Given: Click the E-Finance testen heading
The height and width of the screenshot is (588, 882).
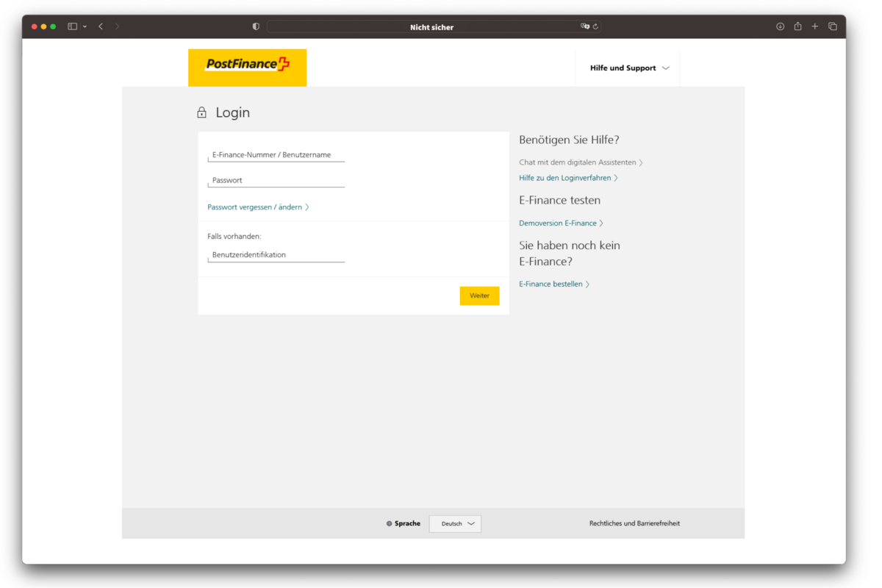Looking at the screenshot, I should pyautogui.click(x=559, y=200).
